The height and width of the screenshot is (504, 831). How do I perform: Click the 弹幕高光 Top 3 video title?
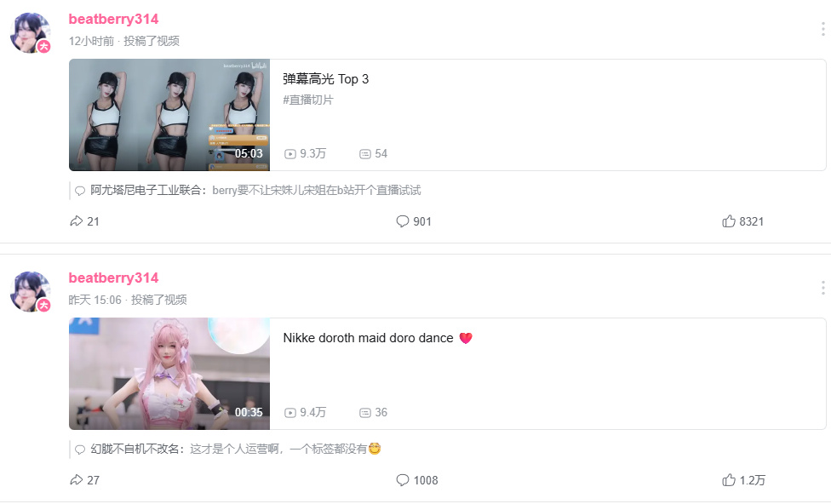[325, 79]
